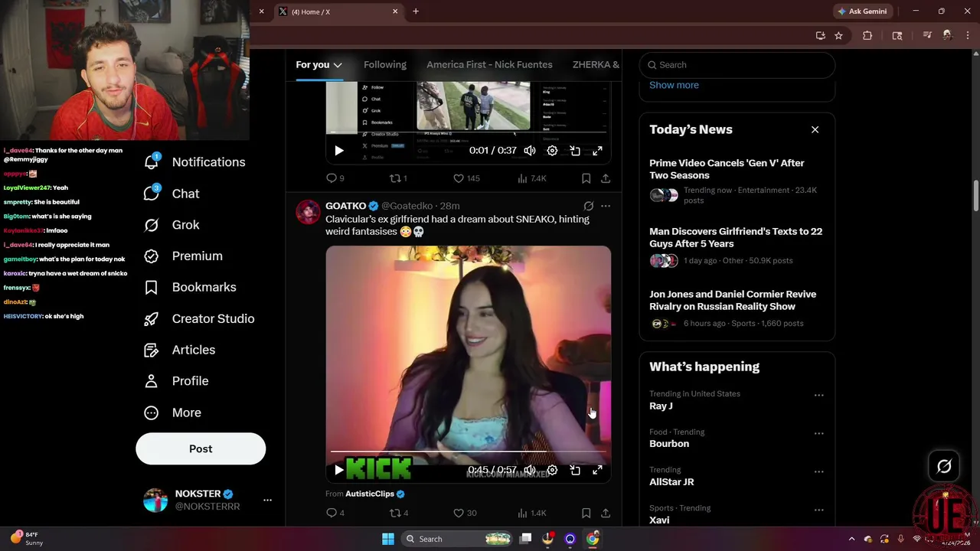Play the upper 0:37 video
Viewport: 980px width, 551px height.
tap(339, 151)
